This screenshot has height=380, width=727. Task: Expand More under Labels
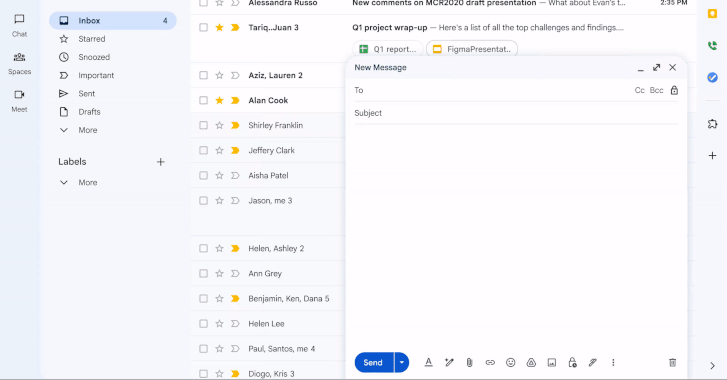pos(88,183)
